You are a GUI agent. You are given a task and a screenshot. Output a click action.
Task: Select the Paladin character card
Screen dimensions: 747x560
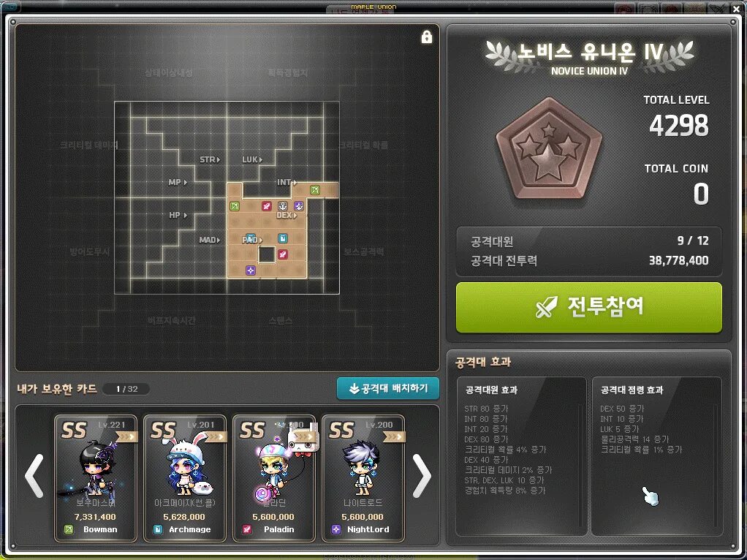point(273,478)
